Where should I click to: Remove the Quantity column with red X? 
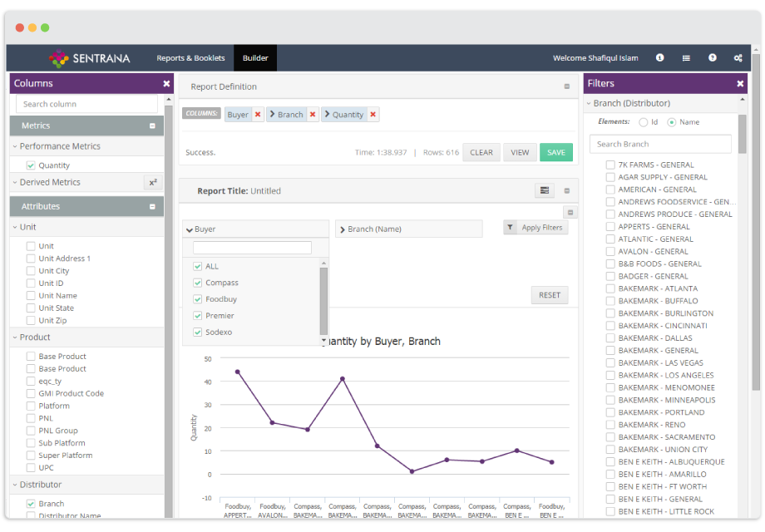pos(373,114)
